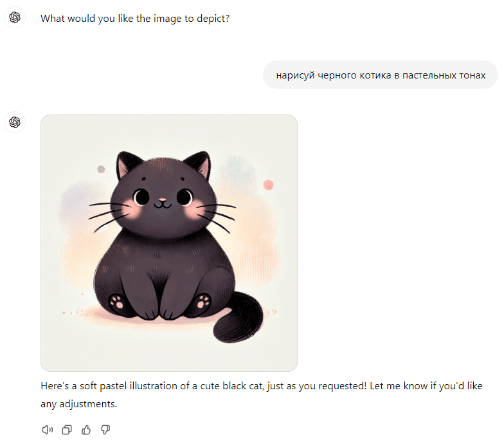Open the generated black cat image
Image resolution: width=504 pixels, height=442 pixels.
(169, 243)
